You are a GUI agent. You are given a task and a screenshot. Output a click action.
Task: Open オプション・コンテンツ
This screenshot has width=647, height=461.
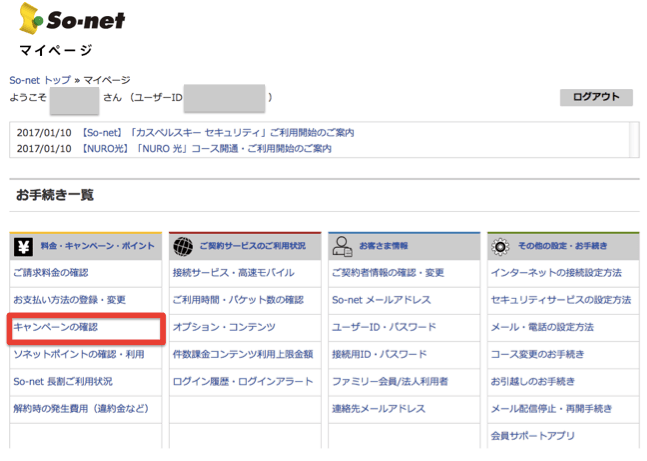[x=224, y=327]
